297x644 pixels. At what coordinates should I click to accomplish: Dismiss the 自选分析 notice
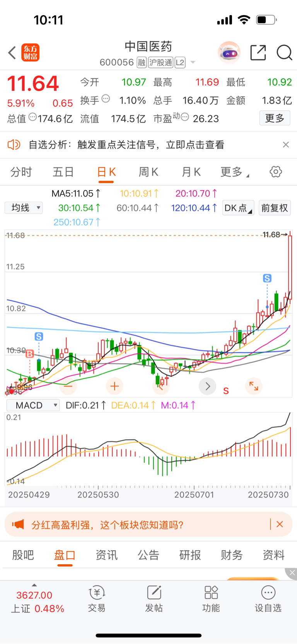[286, 144]
